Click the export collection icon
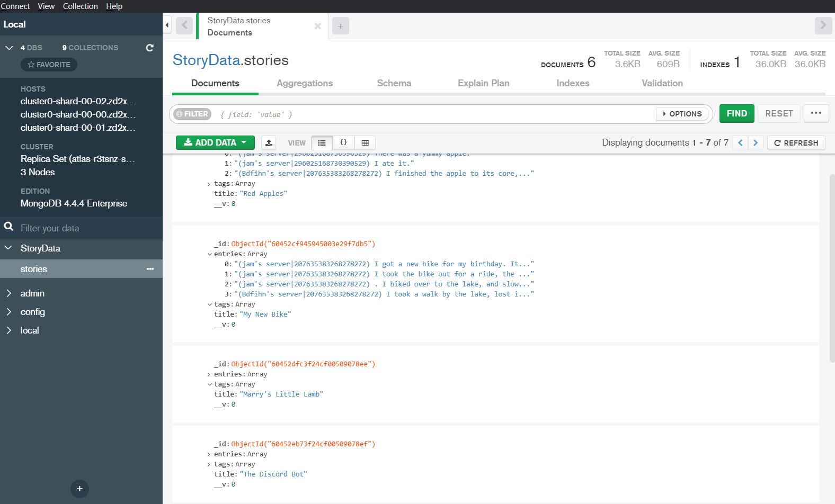 click(x=269, y=143)
